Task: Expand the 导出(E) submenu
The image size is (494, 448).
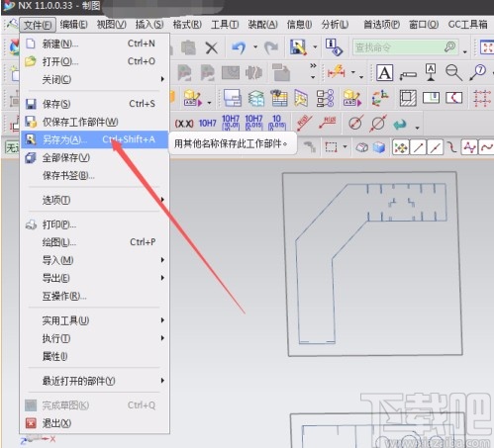Action: click(x=95, y=278)
